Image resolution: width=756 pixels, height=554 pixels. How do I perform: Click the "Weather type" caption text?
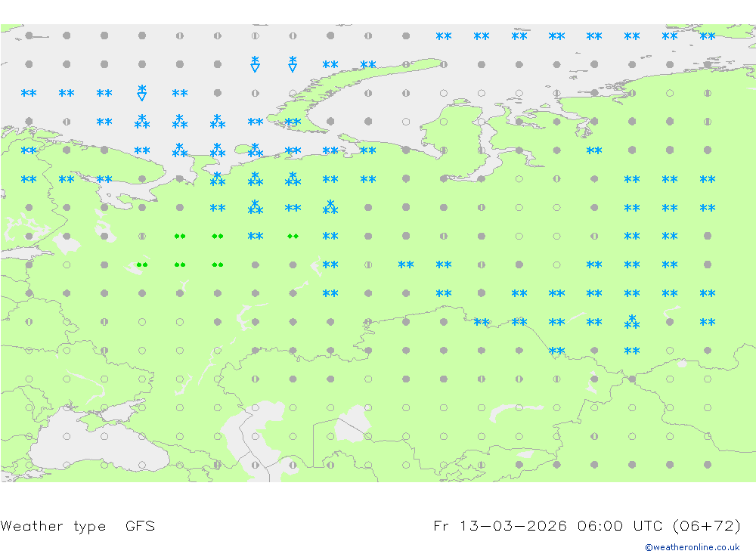pyautogui.click(x=53, y=526)
